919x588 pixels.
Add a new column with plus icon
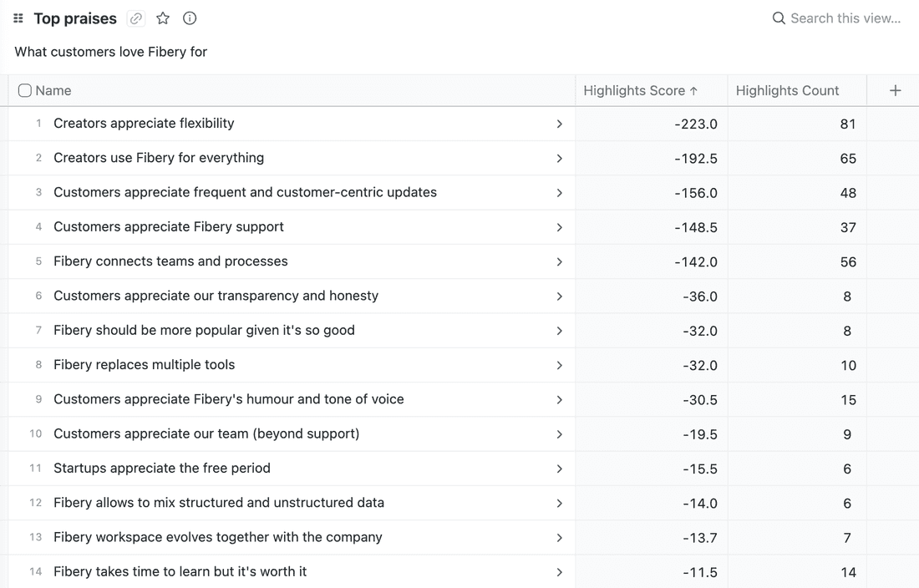(x=895, y=91)
